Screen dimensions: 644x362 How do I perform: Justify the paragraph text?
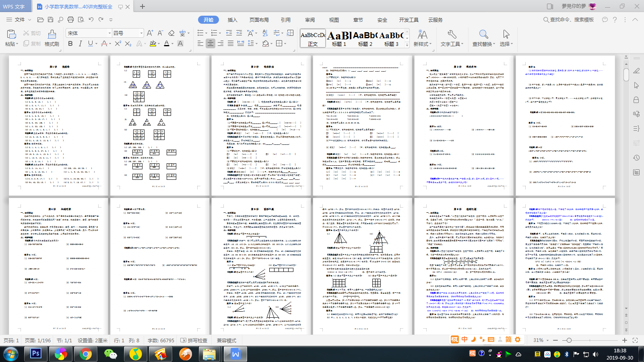[x=231, y=43]
